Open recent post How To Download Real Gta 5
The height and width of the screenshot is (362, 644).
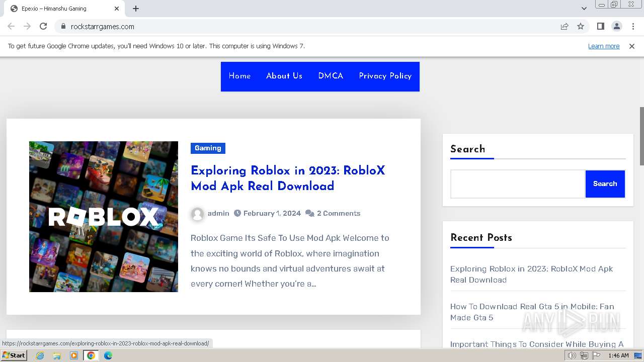532,312
